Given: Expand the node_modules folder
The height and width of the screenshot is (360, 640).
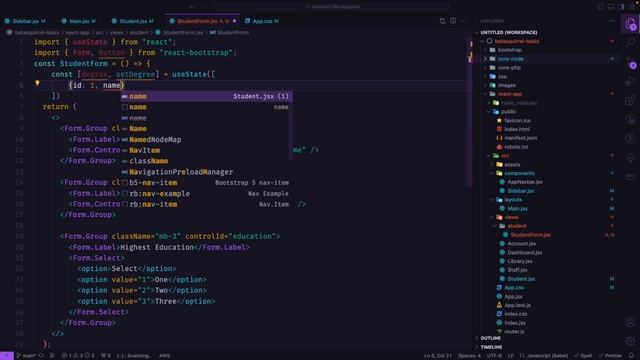Looking at the screenshot, I should point(519,103).
